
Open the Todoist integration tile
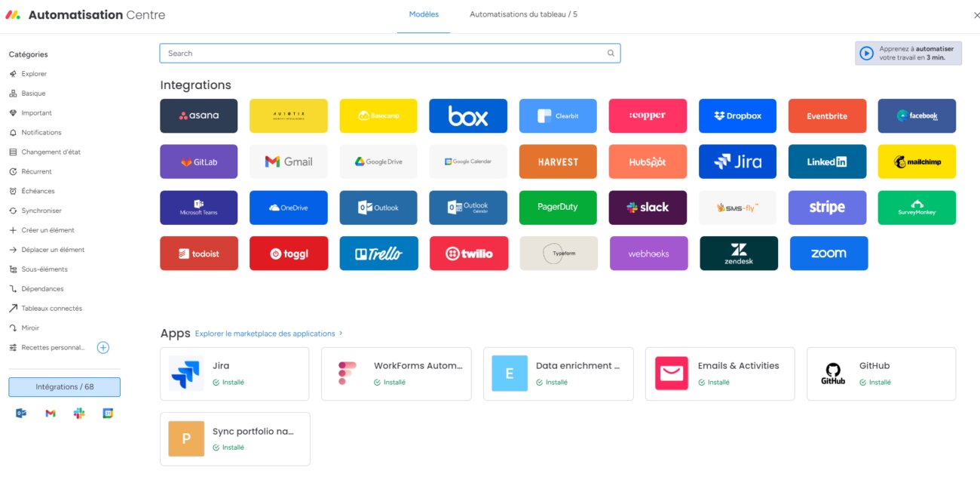coord(199,254)
